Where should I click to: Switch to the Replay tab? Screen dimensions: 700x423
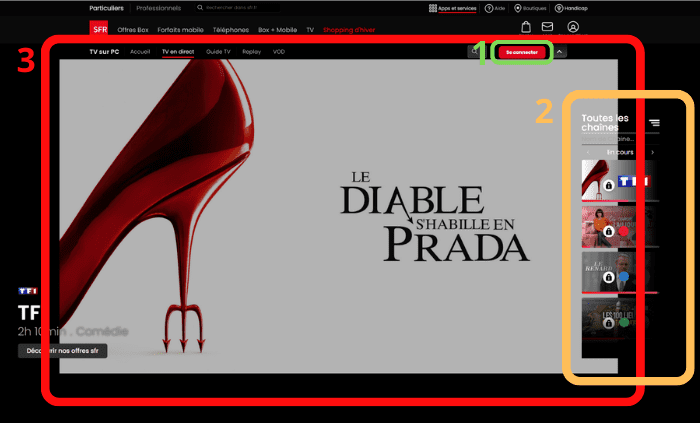[251, 52]
